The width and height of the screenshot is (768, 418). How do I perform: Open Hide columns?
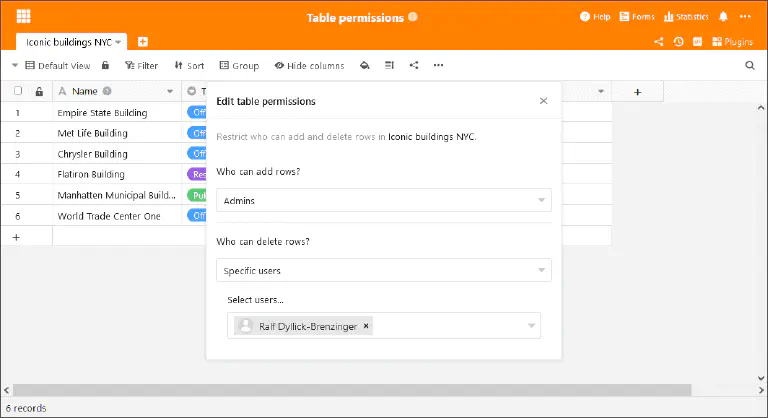(x=309, y=66)
